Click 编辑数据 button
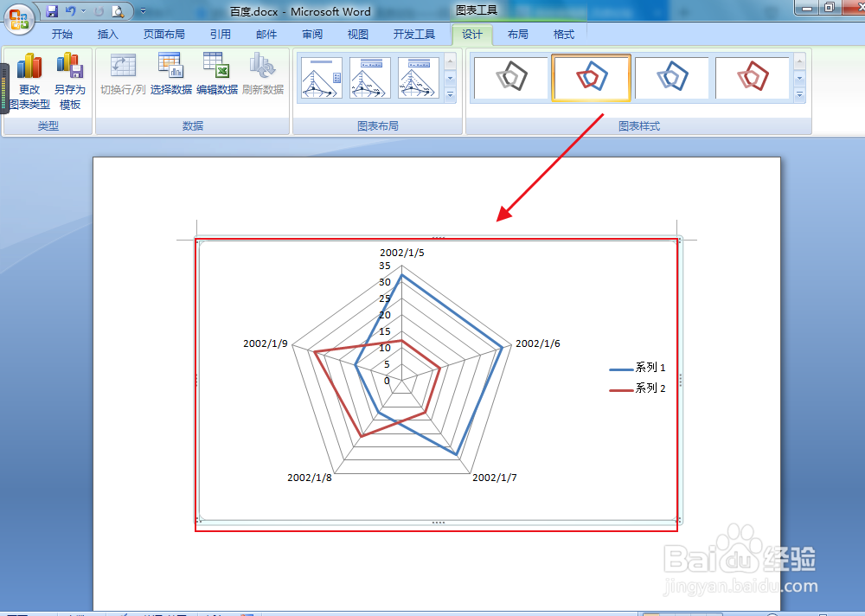The image size is (865, 616). (x=217, y=74)
